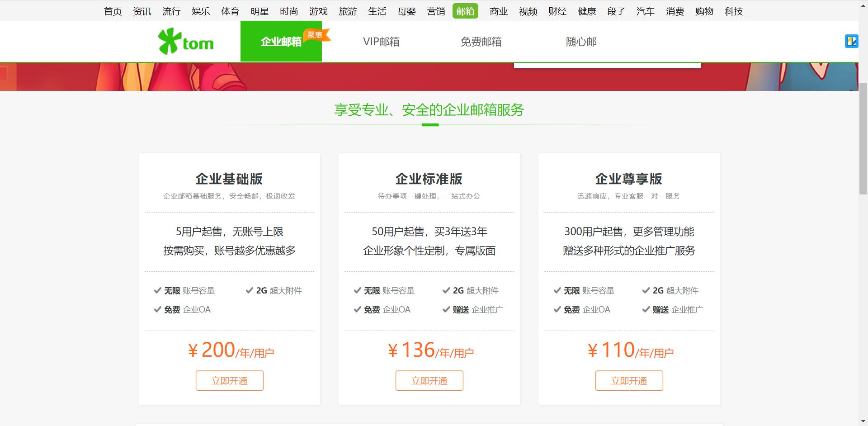
Task: Click checkmark beside 免费企业OA in 企业尊享版
Action: [557, 309]
